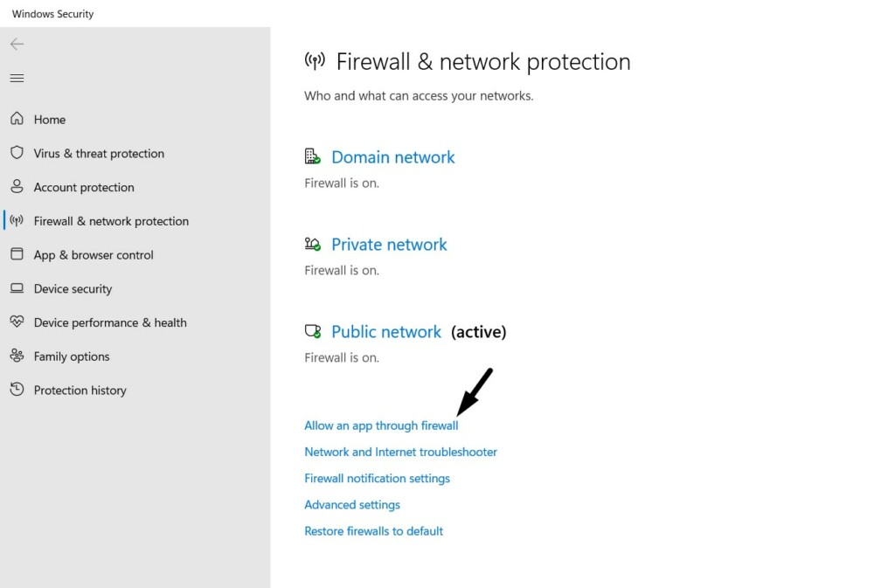The height and width of the screenshot is (588, 895).
Task: Click the Virus & threat protection shield icon
Action: pos(17,153)
